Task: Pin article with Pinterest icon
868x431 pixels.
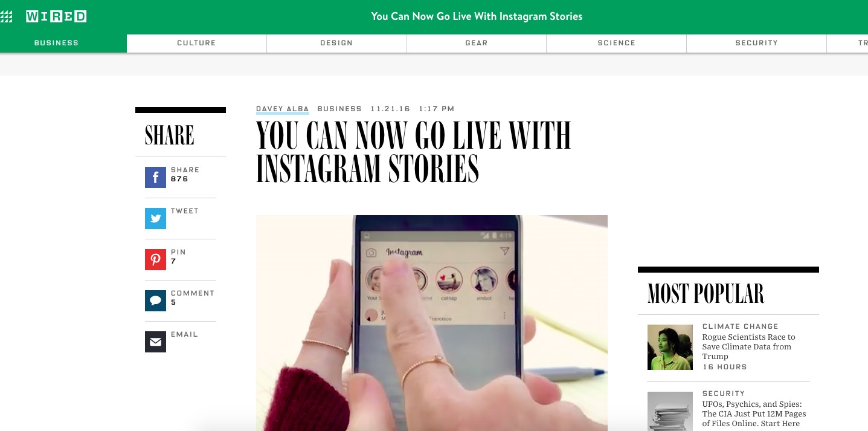Action: 155,260
